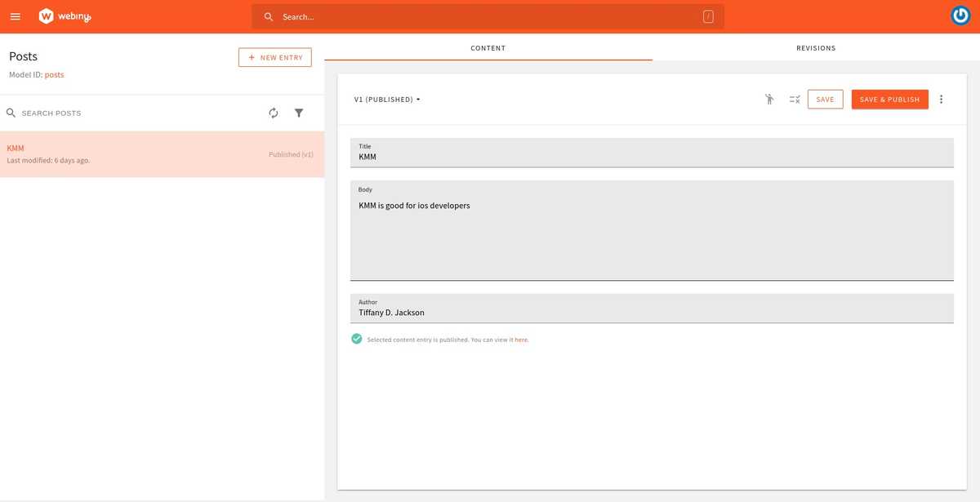Viewport: 980px width, 502px height.
Task: Open the posts model ID link
Action: [54, 74]
